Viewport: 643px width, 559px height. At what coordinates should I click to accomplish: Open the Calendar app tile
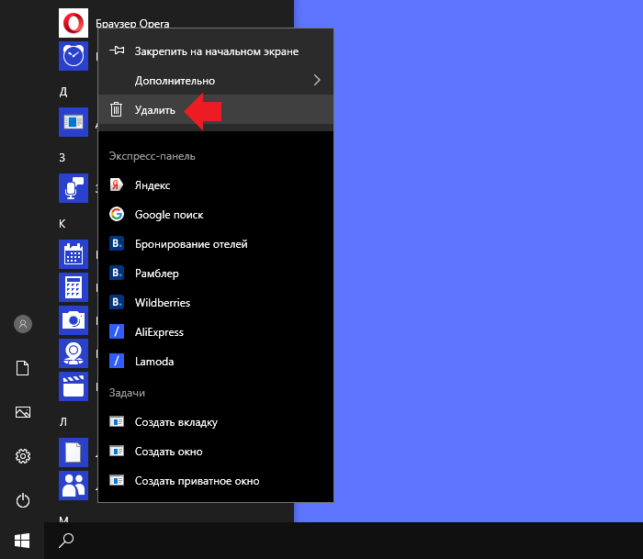click(73, 254)
